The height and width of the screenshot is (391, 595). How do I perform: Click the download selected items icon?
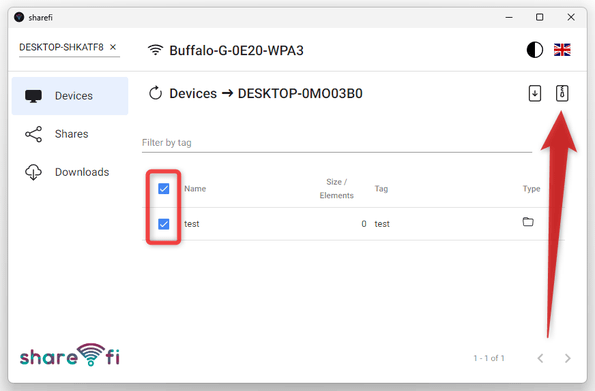[x=535, y=93]
